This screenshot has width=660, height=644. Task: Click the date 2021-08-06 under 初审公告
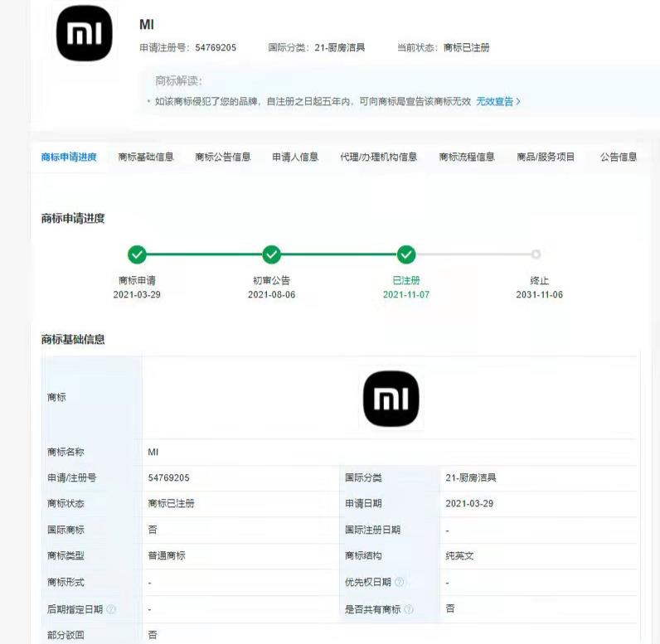pyautogui.click(x=271, y=294)
